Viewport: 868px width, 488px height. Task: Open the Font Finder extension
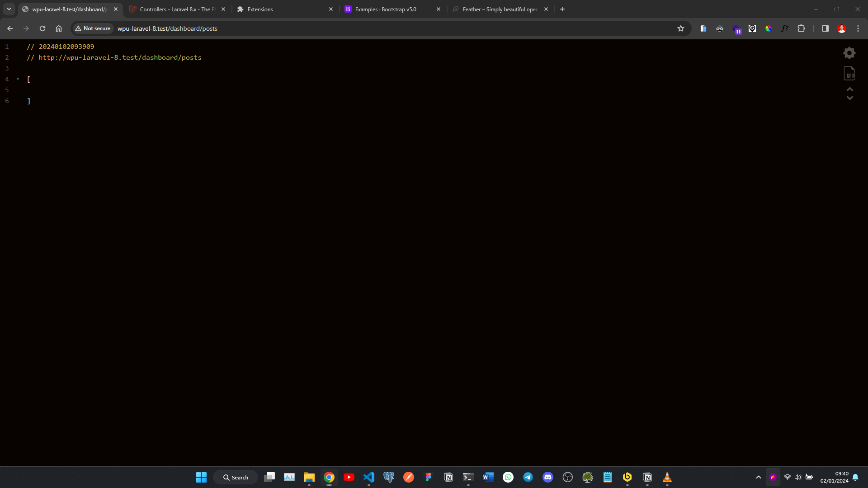785,28
